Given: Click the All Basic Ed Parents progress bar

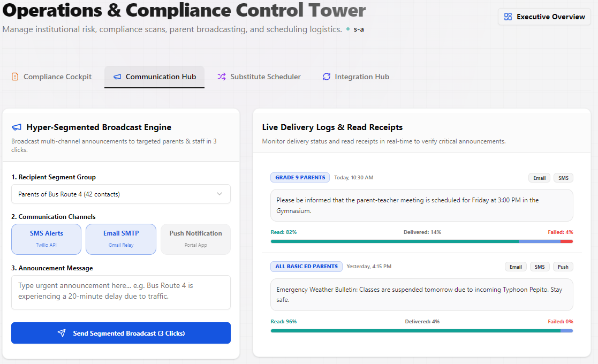Looking at the screenshot, I should click(x=422, y=331).
